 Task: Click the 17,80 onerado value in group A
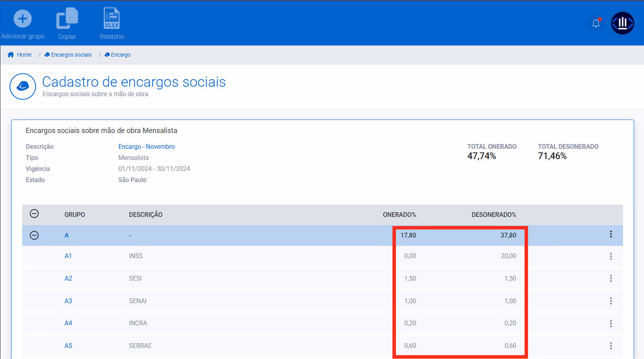(408, 235)
